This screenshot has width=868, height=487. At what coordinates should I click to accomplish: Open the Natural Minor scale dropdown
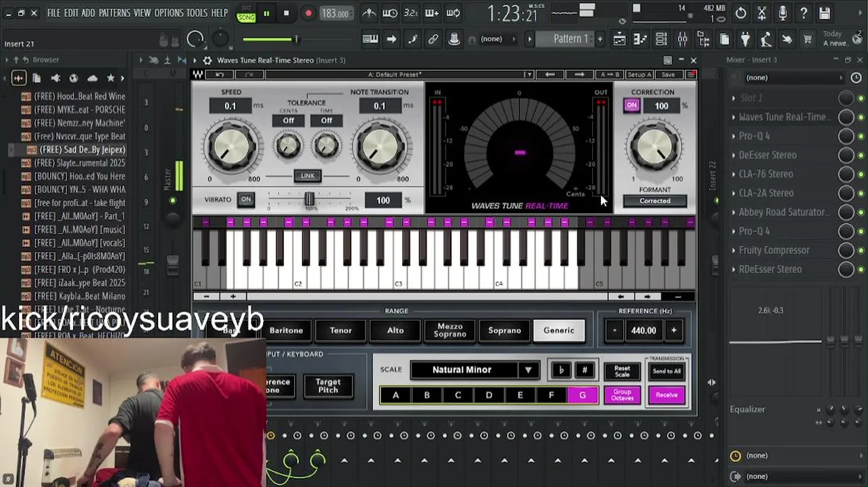pyautogui.click(x=475, y=370)
